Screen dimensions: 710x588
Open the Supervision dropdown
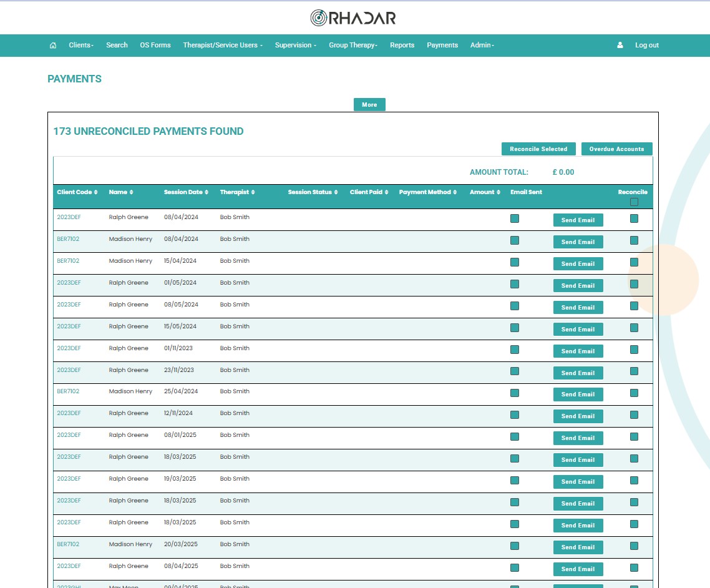coord(296,46)
